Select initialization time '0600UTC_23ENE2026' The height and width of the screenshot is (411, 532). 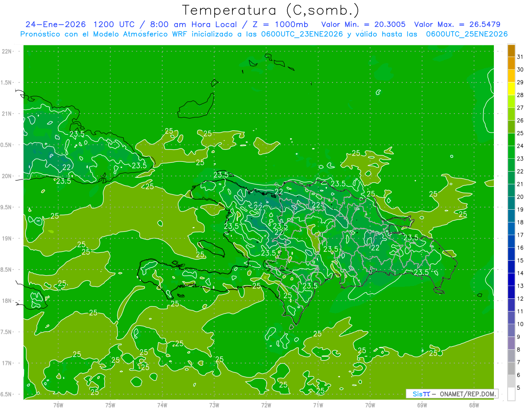point(301,34)
